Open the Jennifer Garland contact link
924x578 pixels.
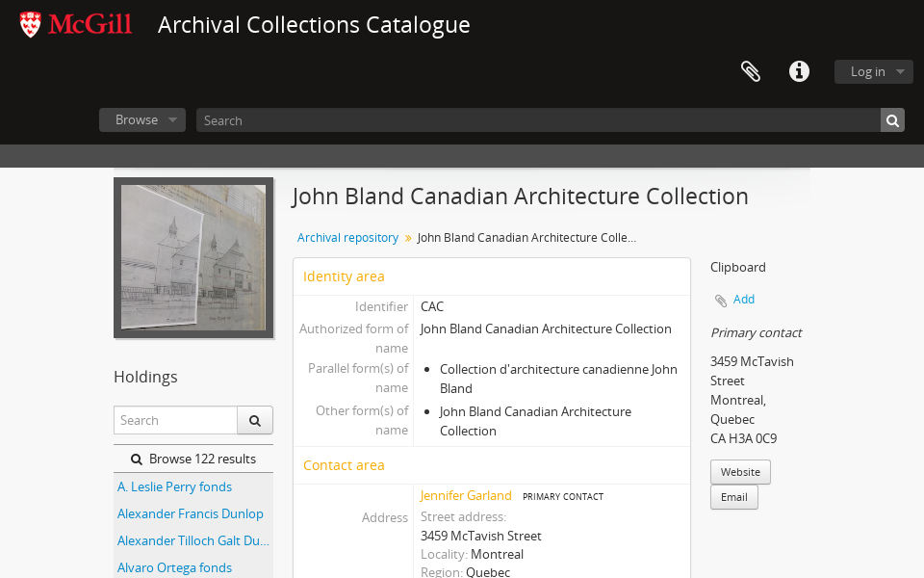tap(466, 495)
